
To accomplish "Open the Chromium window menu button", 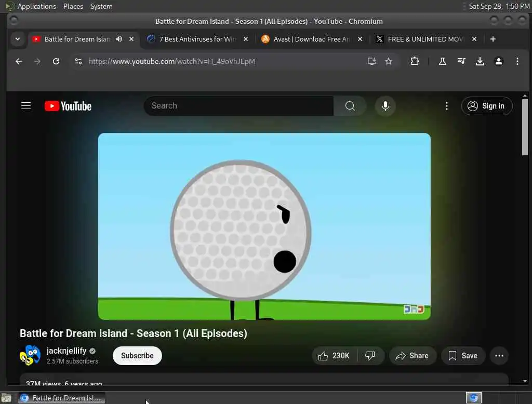I will [14, 21].
